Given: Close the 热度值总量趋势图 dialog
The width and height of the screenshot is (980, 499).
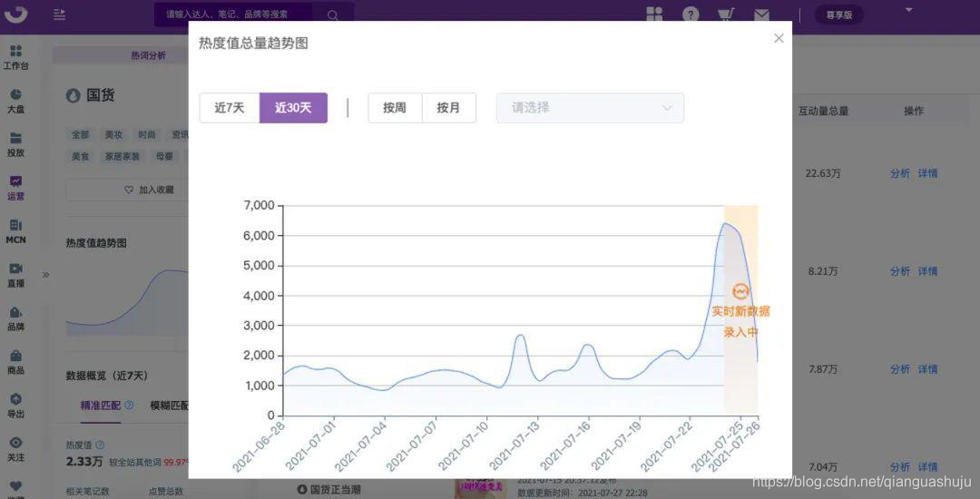Looking at the screenshot, I should [779, 38].
